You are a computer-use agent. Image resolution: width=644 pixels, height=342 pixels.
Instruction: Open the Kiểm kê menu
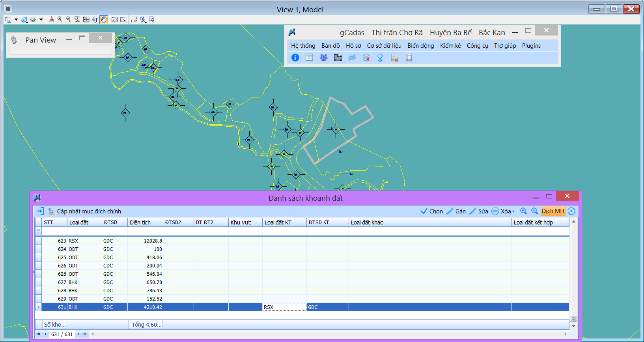click(450, 46)
